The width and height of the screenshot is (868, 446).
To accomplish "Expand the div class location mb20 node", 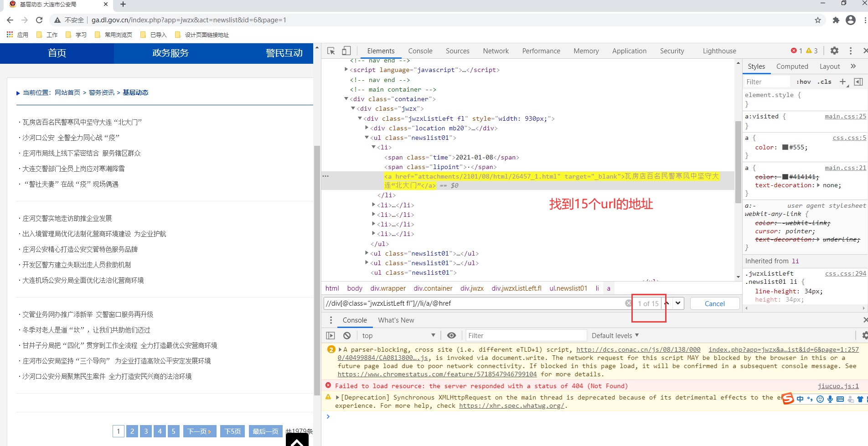I will (367, 128).
